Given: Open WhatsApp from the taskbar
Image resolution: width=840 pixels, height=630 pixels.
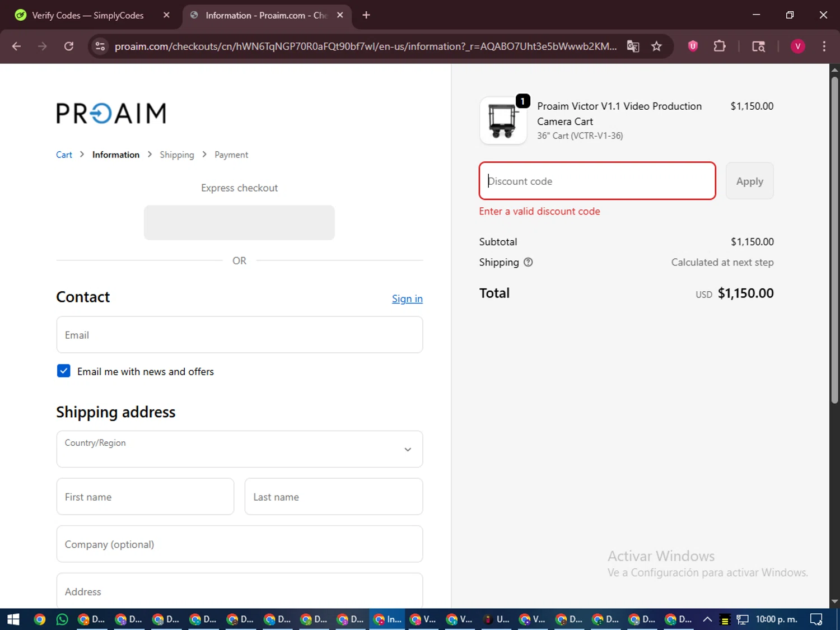Looking at the screenshot, I should [62, 619].
